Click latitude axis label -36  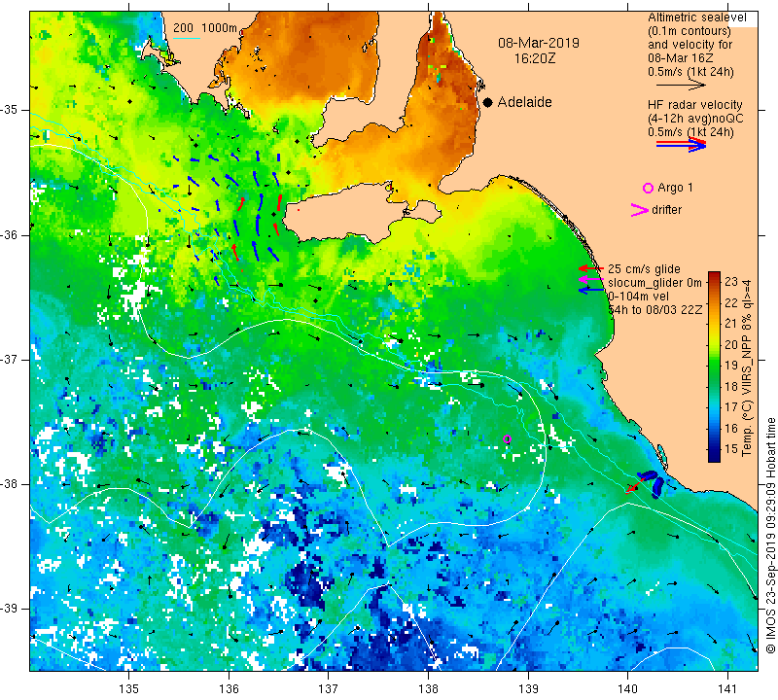pyautogui.click(x=10, y=234)
